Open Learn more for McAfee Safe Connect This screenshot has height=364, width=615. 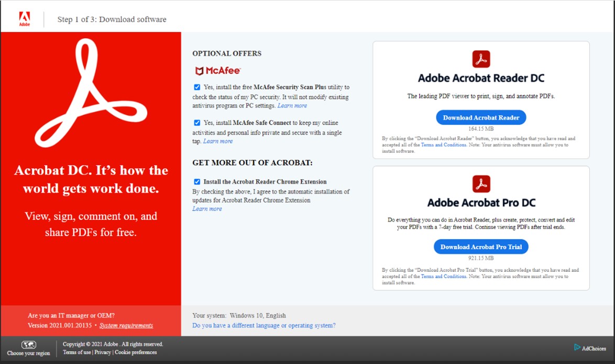pos(218,141)
